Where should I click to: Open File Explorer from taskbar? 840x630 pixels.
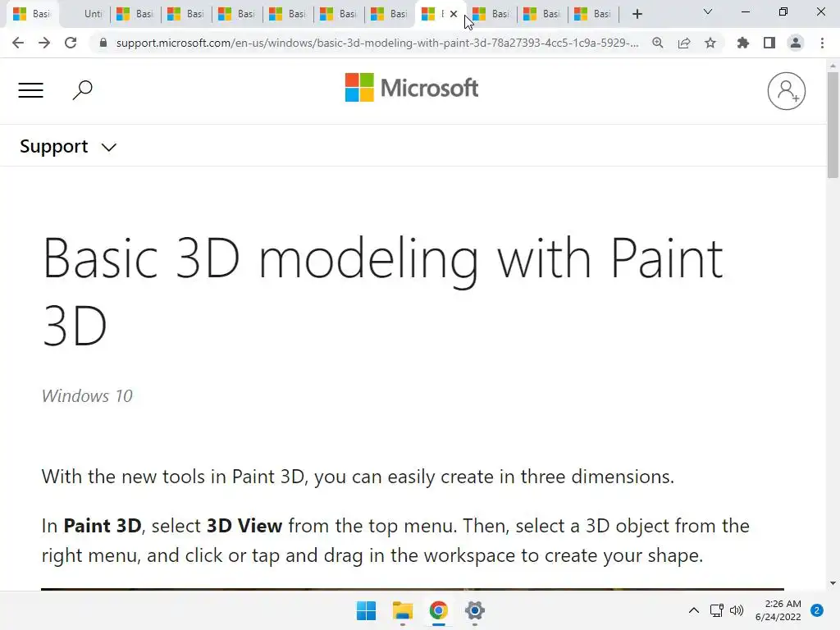coord(402,610)
